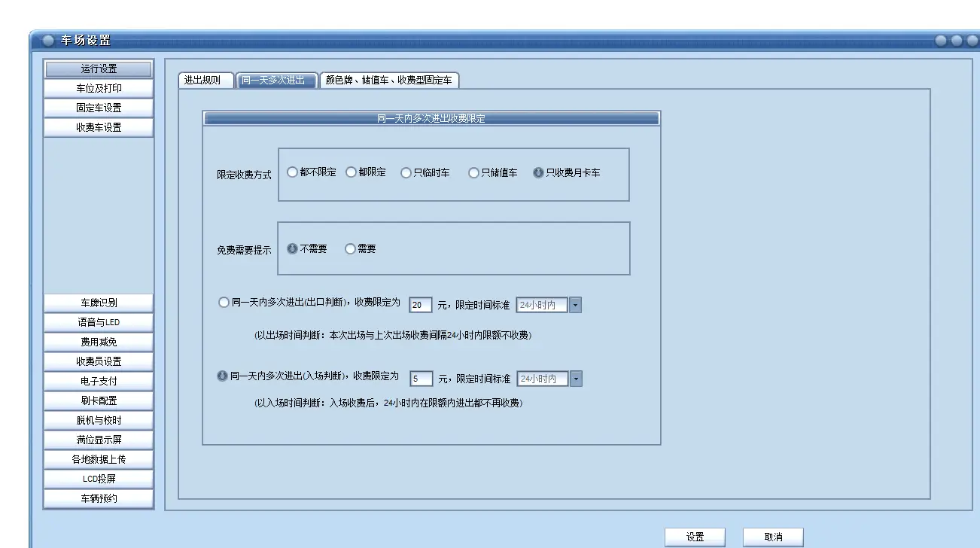This screenshot has width=980, height=548.
Task: Open the entry-rule 24小时内 time dropdown
Action: (x=575, y=378)
